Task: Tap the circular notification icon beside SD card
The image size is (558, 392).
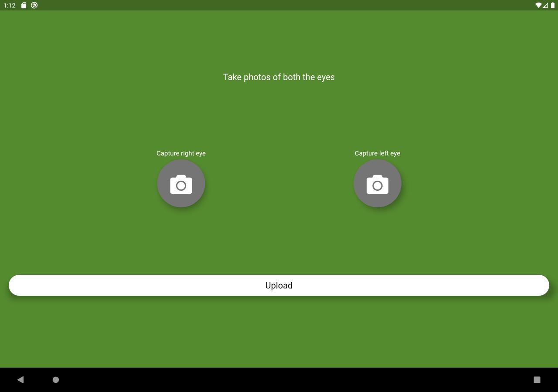Action: tap(34, 5)
